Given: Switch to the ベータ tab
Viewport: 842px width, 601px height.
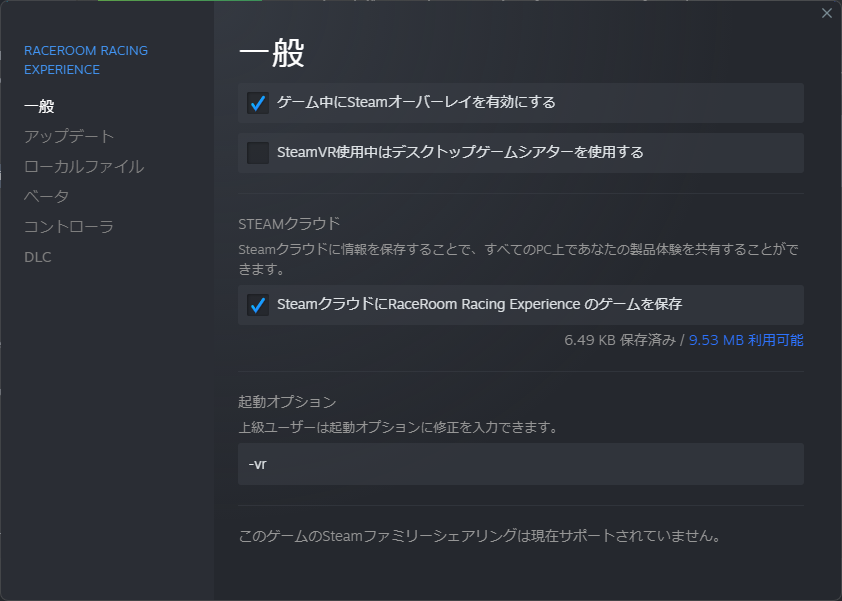Looking at the screenshot, I should (x=47, y=197).
